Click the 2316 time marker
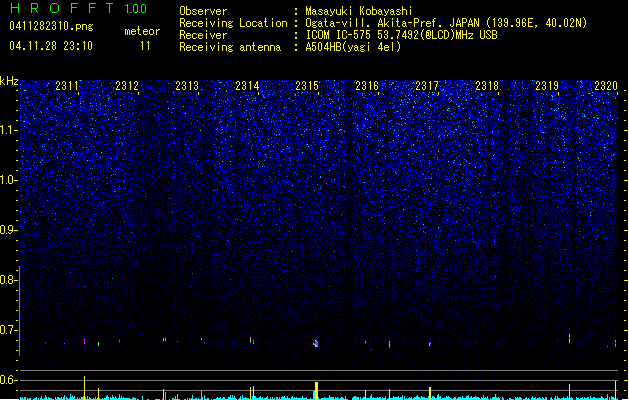 pos(367,86)
